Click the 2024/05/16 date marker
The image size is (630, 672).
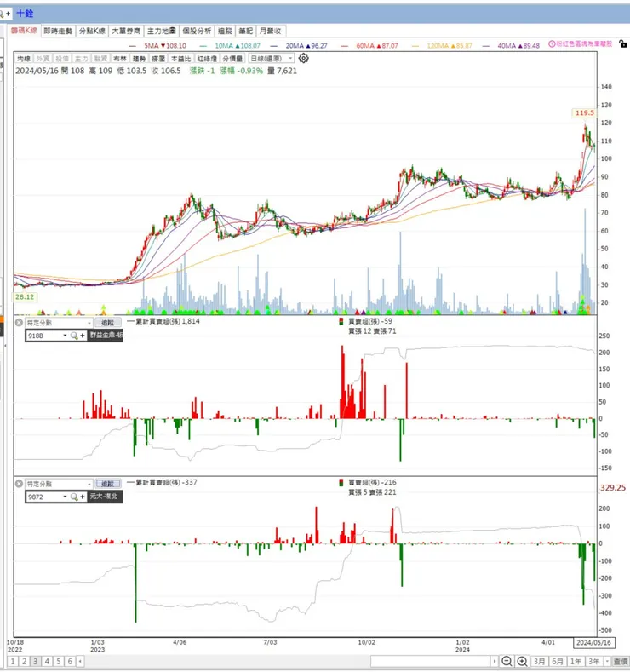(x=593, y=642)
